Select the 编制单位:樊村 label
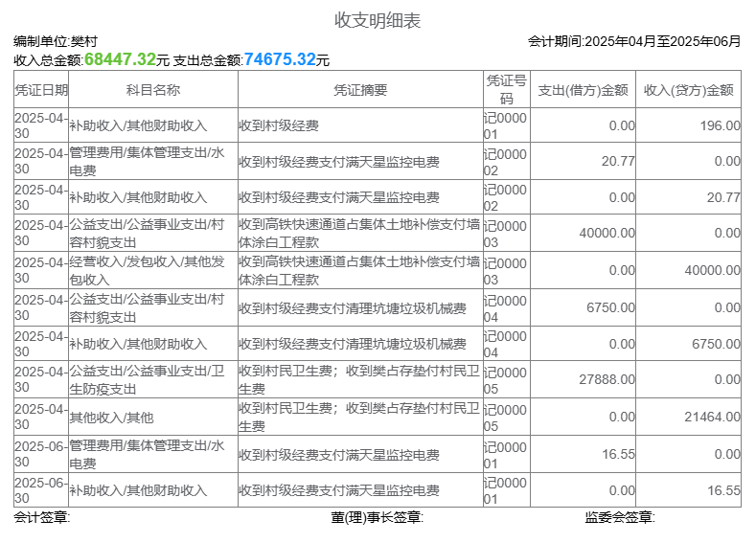Image resolution: width=756 pixels, height=543 pixels. click(56, 41)
